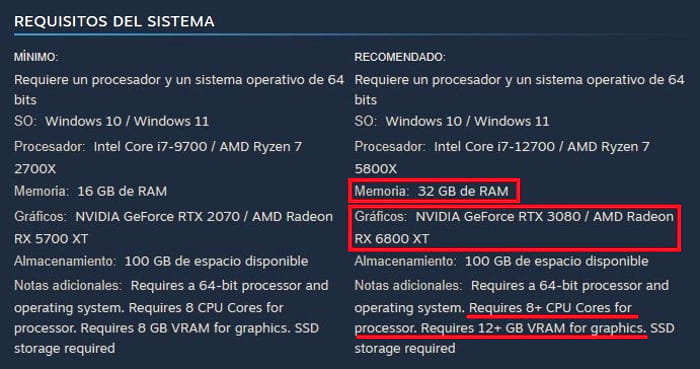Click minimum Notas adicionales label

[x=68, y=286]
